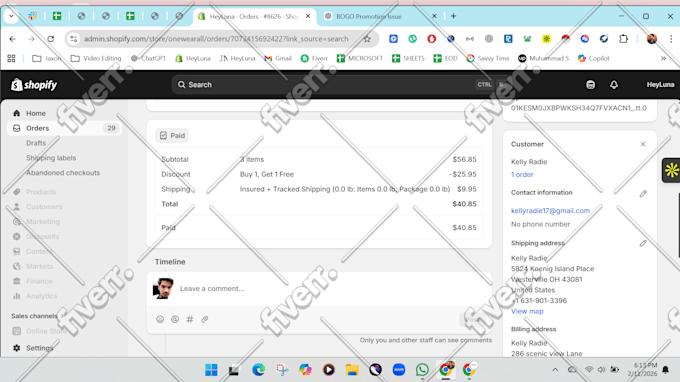Bookmark this page with the star
680x382 pixels.
coord(367,39)
